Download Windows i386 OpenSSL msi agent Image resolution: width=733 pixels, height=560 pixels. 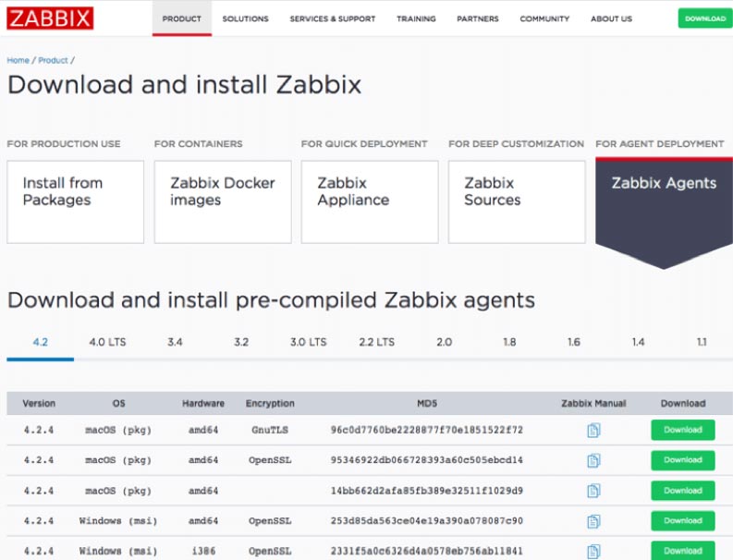pyautogui.click(x=683, y=551)
